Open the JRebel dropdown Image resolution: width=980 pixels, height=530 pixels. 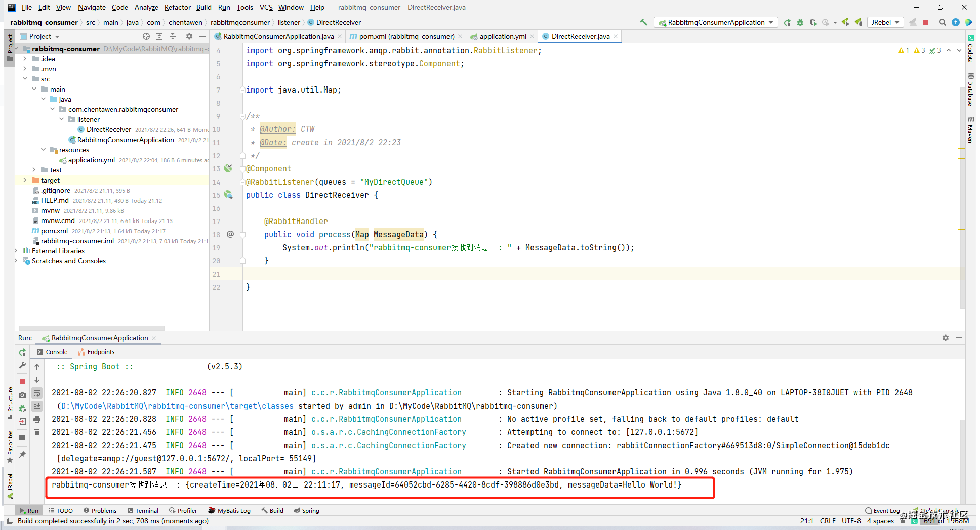tap(885, 22)
